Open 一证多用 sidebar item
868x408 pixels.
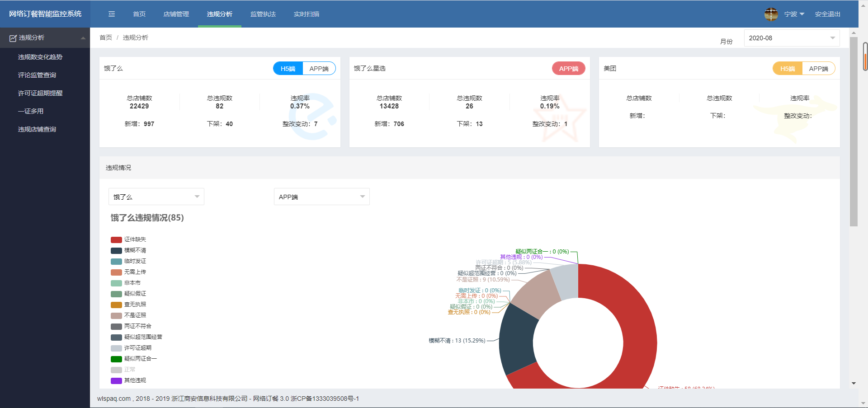coord(31,111)
